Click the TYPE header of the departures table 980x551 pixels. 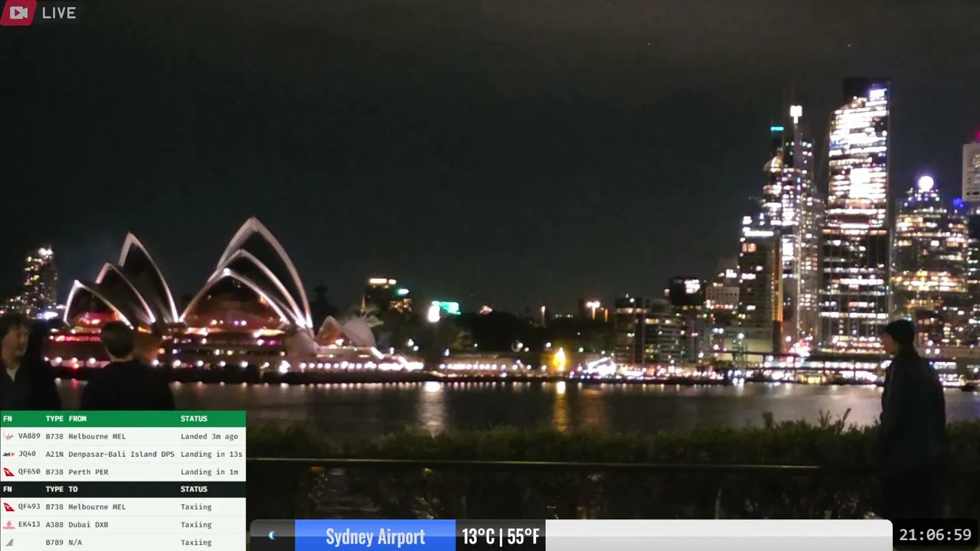pos(54,489)
